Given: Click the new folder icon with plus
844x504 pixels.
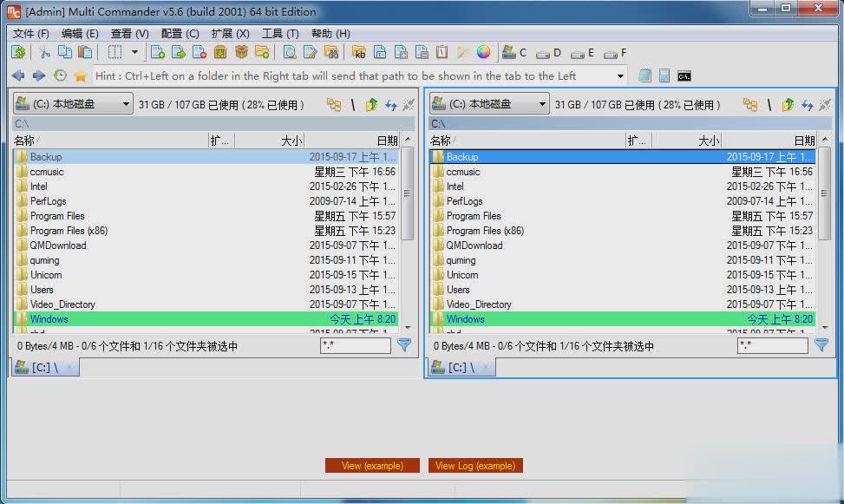Looking at the screenshot, I should tap(262, 52).
